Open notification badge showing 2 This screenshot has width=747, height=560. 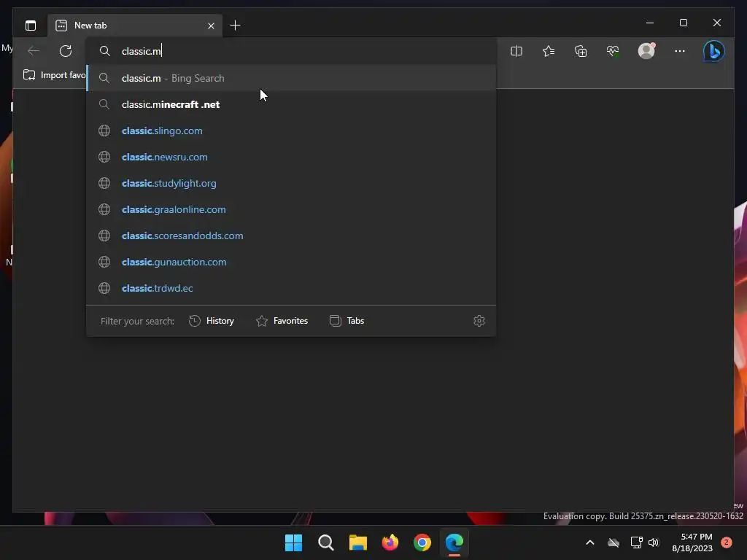727,542
